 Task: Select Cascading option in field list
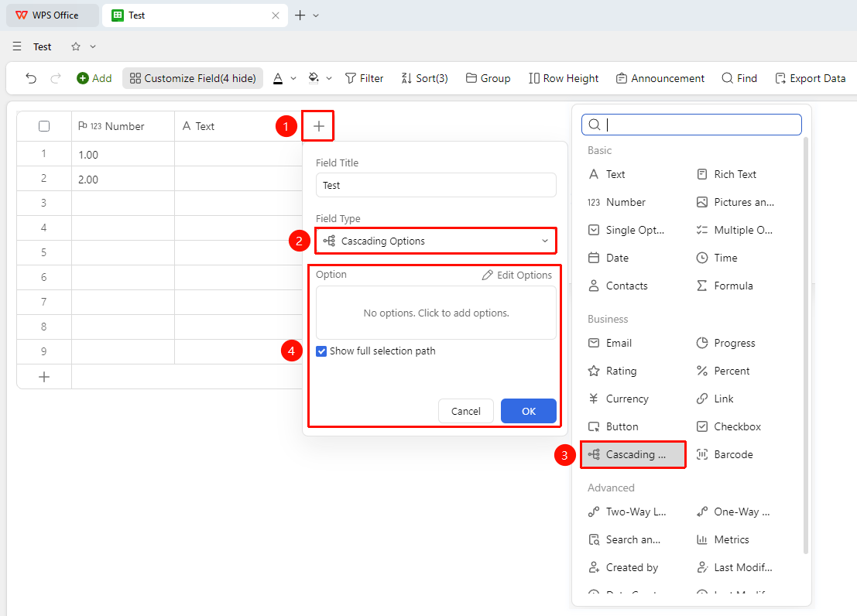coord(633,454)
